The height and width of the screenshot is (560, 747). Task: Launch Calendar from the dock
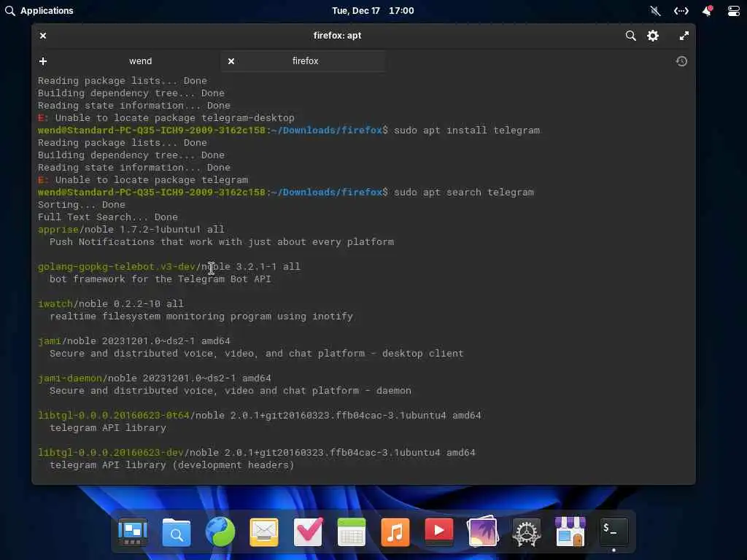(352, 532)
